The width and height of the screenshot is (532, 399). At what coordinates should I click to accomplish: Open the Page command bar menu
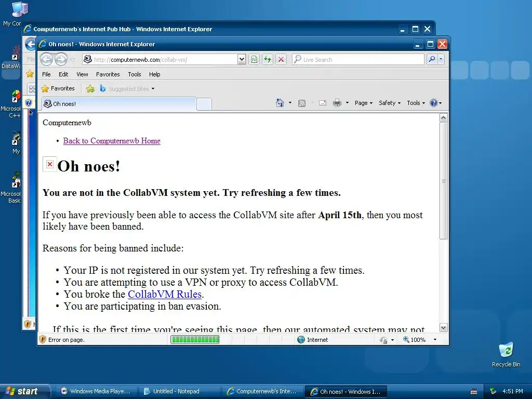[363, 103]
